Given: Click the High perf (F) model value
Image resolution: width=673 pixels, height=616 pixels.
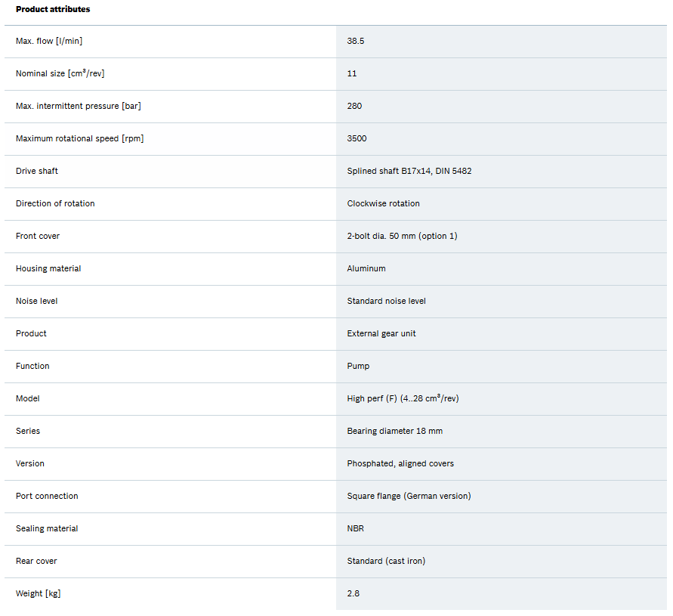Looking at the screenshot, I should [403, 398].
